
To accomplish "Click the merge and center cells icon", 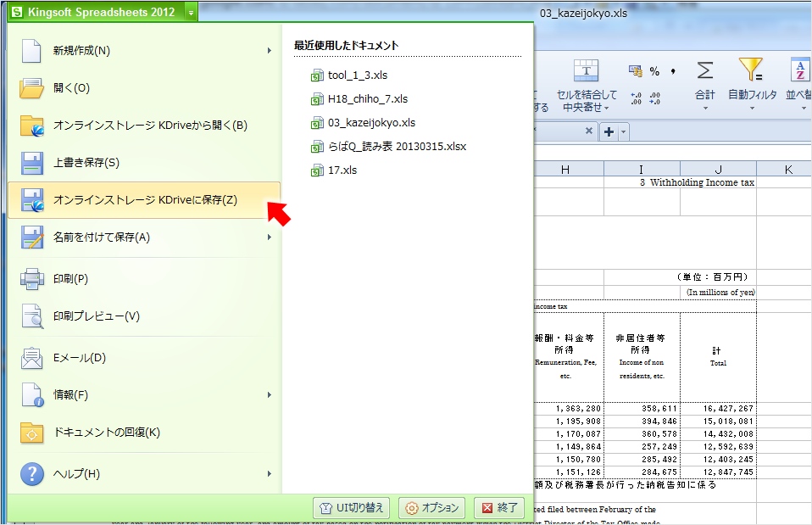I will (x=587, y=71).
